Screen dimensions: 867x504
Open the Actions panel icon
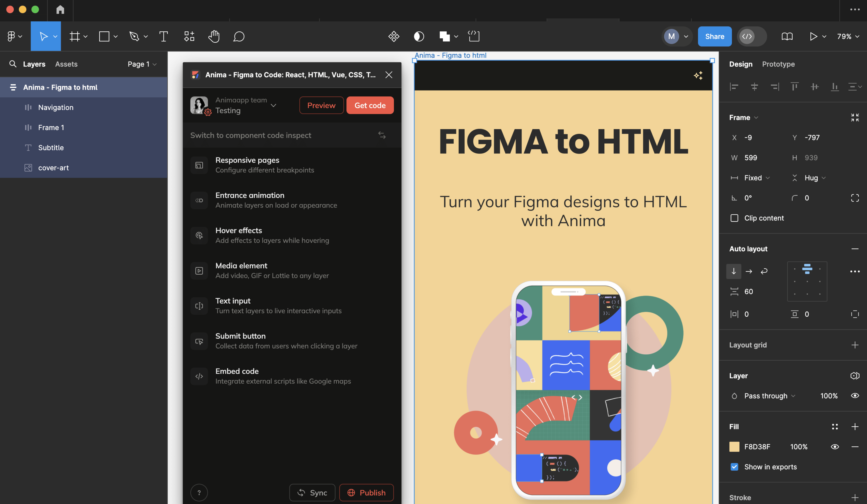point(394,36)
